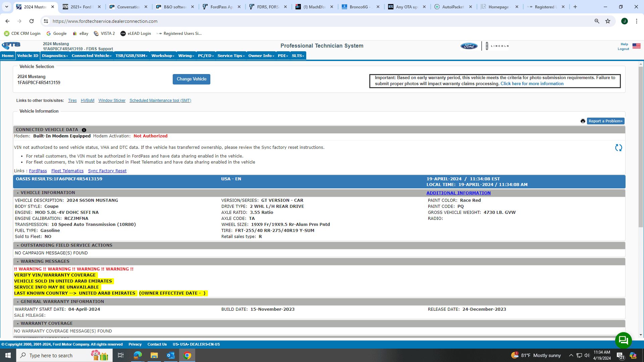
Task: Open Workshop dropdown menu
Action: (163, 56)
